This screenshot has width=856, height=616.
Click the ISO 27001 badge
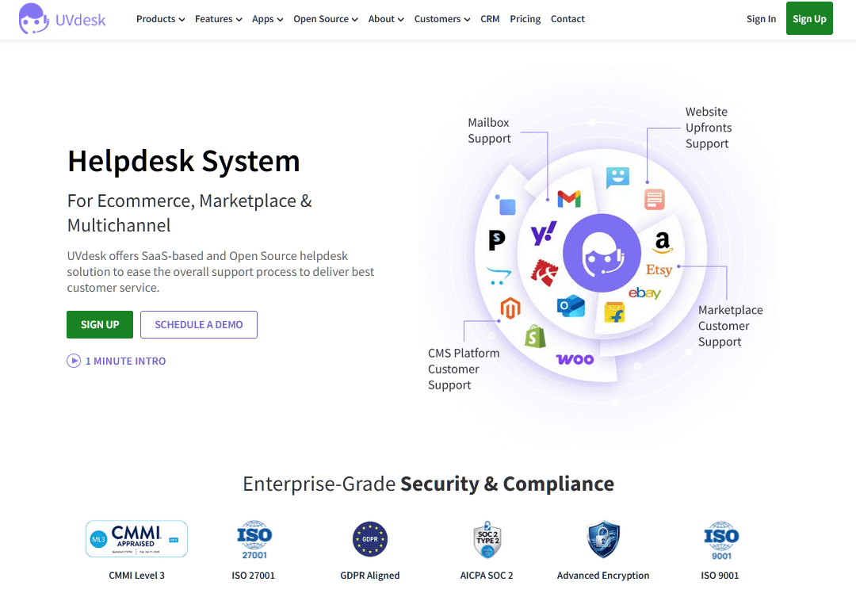tap(254, 540)
